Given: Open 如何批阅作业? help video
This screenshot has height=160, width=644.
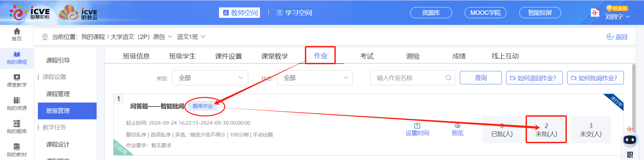Looking at the screenshot, I should click(595, 78).
